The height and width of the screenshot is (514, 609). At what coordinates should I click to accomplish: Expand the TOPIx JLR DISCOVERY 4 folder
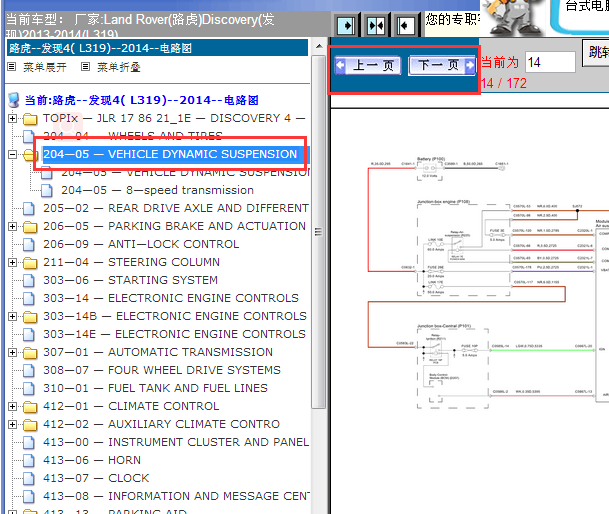12,118
